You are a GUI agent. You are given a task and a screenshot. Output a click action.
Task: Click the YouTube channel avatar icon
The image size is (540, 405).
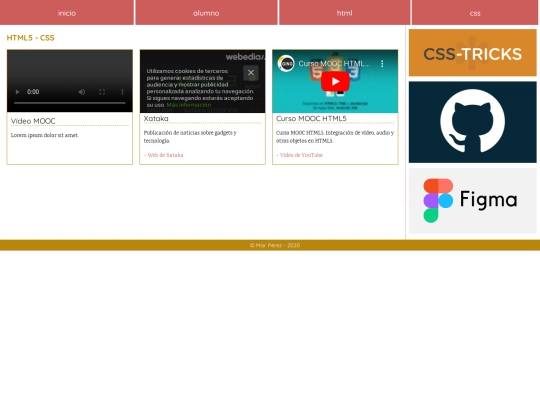[286, 63]
